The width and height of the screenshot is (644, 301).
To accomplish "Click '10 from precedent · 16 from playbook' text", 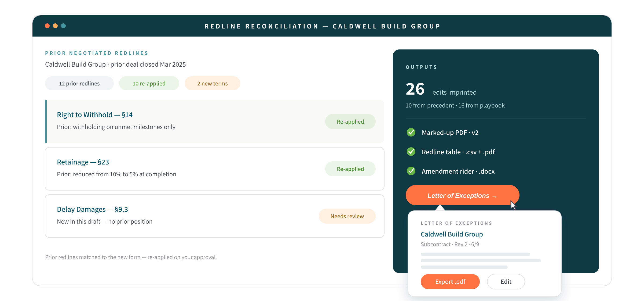I will pos(455,105).
